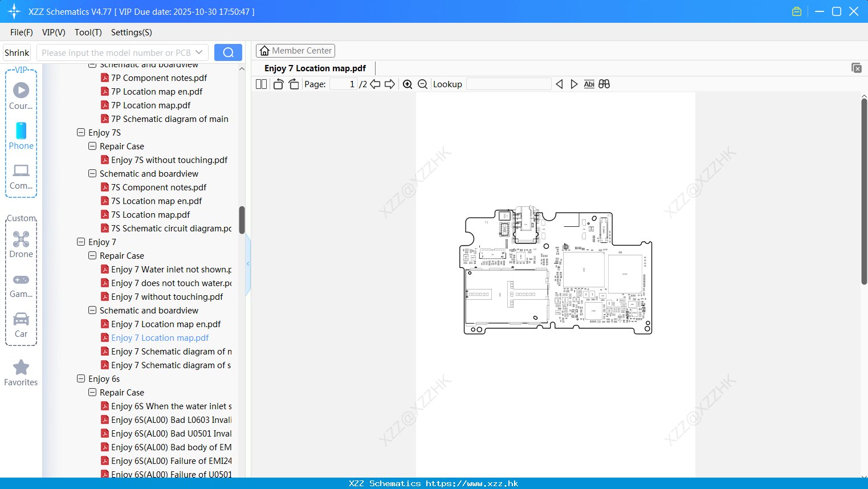868x489 pixels.
Task: Open the File(F) menu
Action: (22, 32)
